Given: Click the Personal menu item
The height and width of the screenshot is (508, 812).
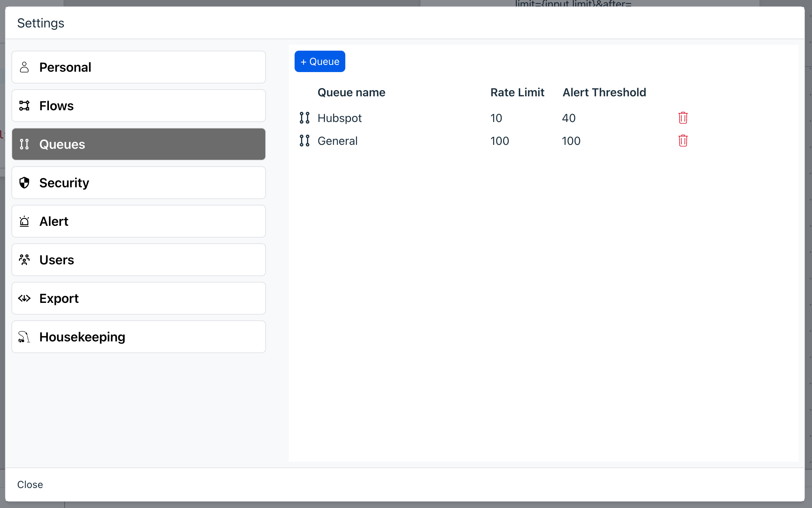Looking at the screenshot, I should [x=139, y=67].
